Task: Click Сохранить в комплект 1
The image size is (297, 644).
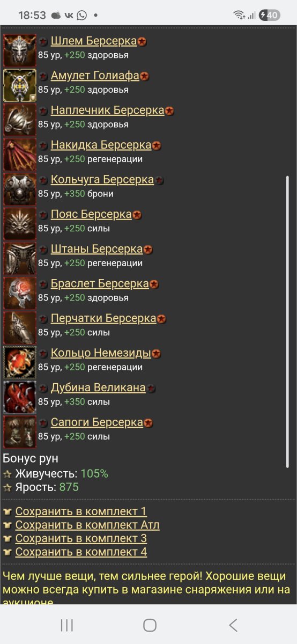Action: coord(81,511)
